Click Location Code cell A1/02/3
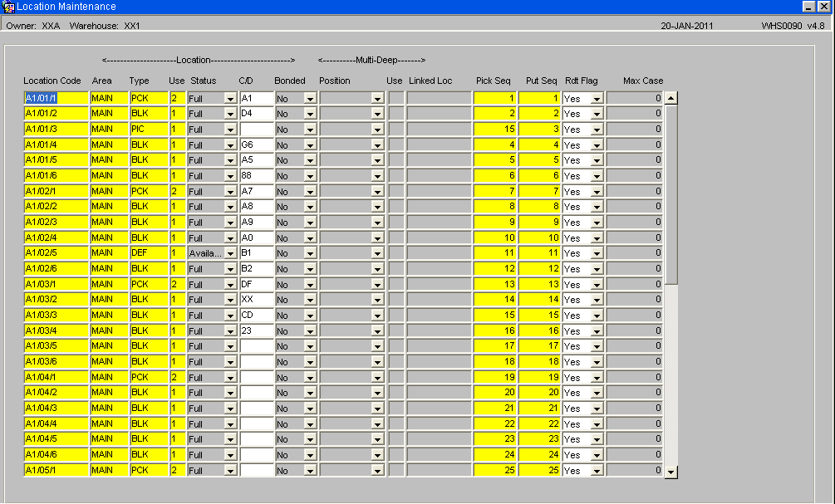This screenshot has width=835, height=504. 56,222
